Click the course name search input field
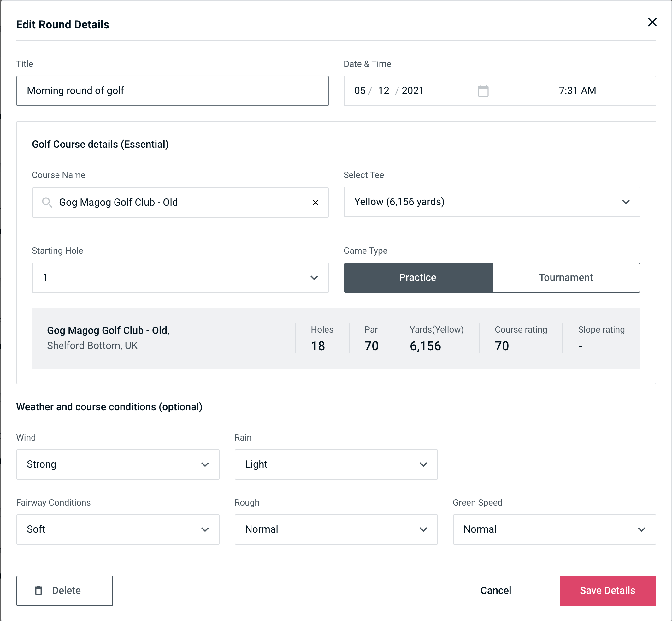672x621 pixels. 180,202
